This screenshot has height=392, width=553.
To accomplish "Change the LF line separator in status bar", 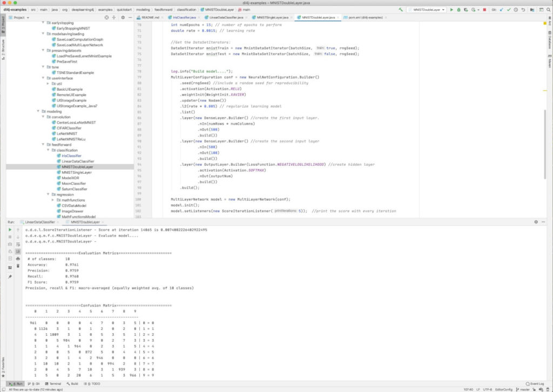I will click(x=478, y=389).
